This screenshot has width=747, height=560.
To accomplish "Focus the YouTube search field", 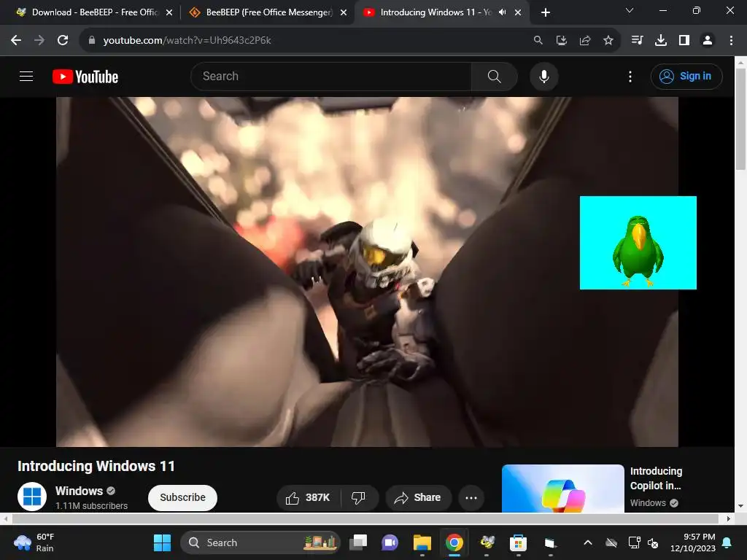I will (330, 76).
